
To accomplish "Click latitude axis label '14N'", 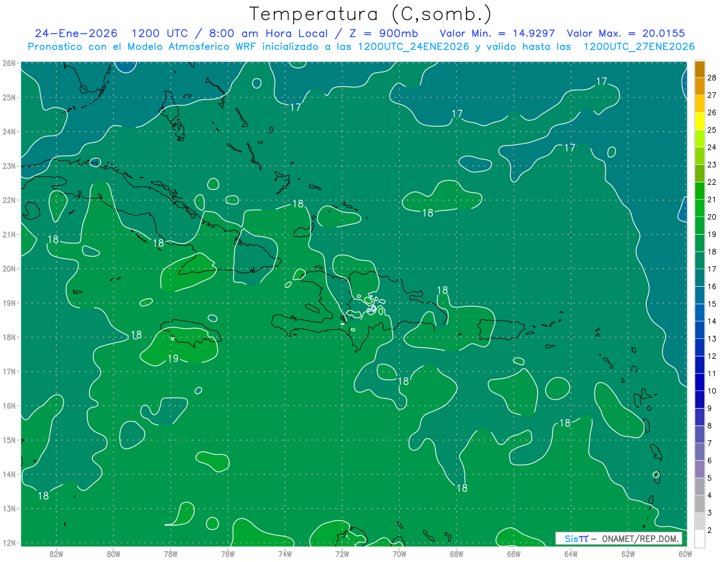I will tap(8, 475).
